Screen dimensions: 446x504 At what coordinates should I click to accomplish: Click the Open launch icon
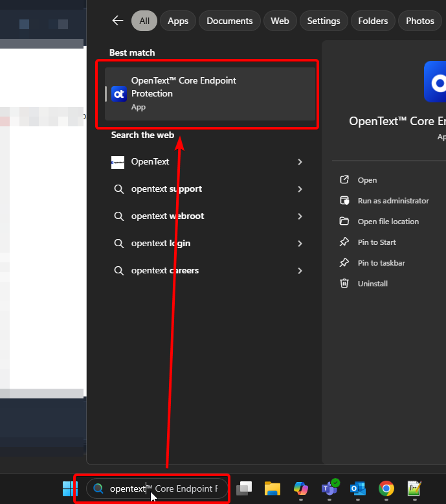coord(344,179)
